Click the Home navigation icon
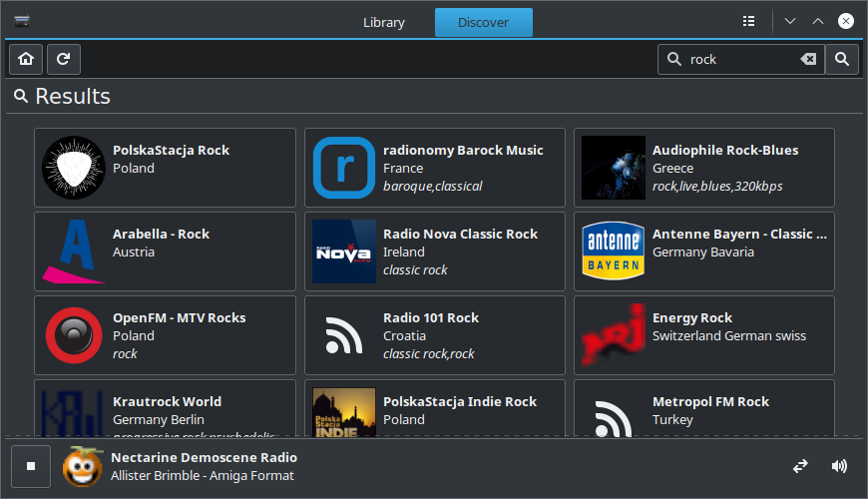Image resolution: width=868 pixels, height=499 pixels. [26, 59]
